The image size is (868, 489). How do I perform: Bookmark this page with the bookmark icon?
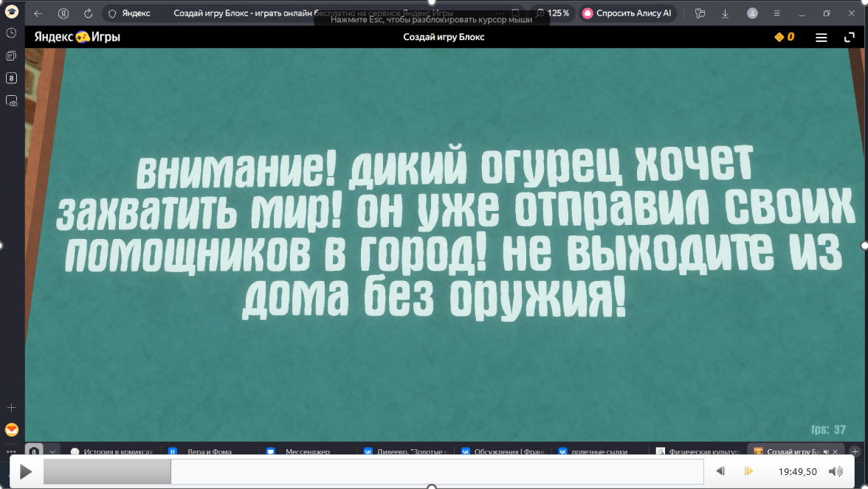pos(515,13)
